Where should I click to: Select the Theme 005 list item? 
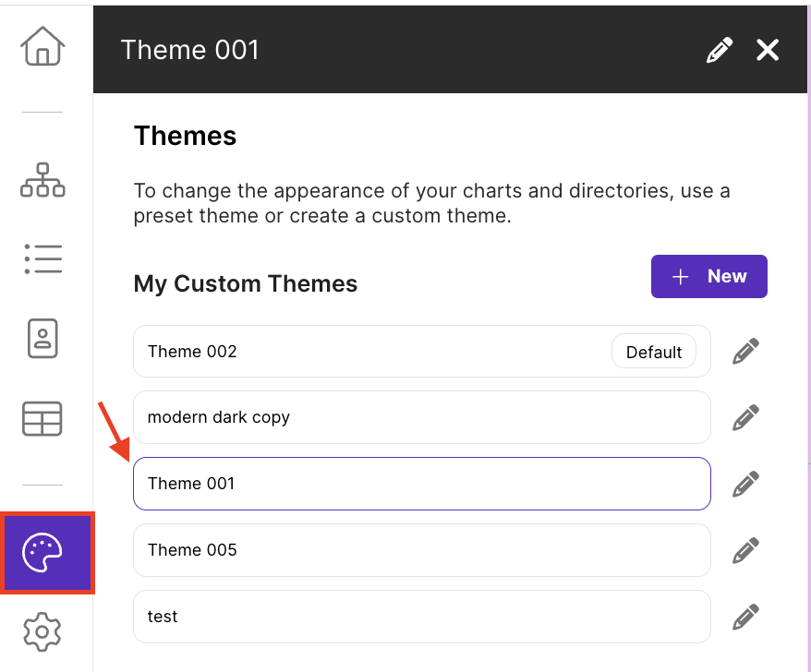422,550
